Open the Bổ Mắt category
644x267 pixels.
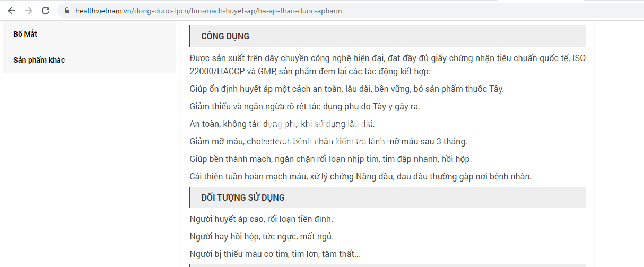25,34
